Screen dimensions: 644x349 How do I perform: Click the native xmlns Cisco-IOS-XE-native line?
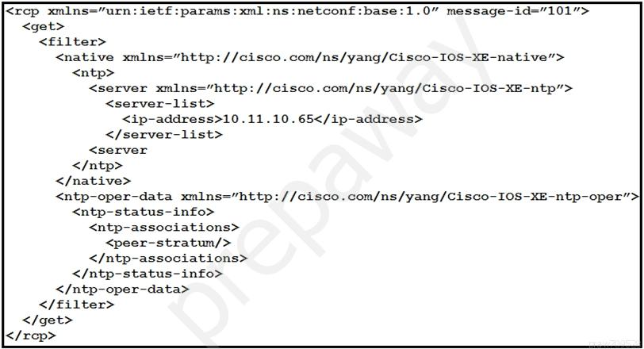(x=310, y=57)
